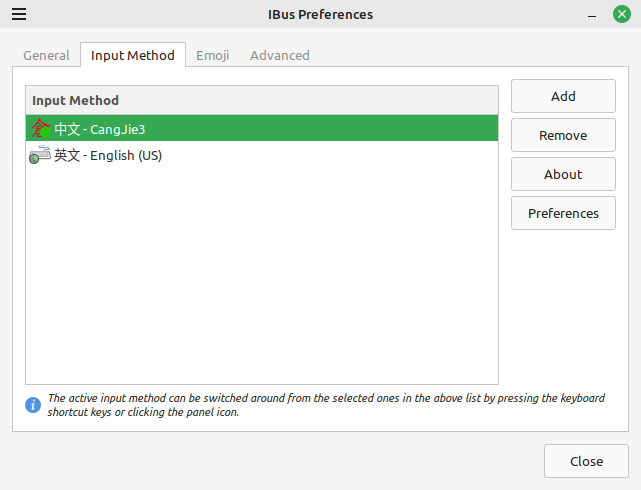The image size is (641, 490).
Task: Click the keyboard icon beside English (US)
Action: (x=40, y=155)
